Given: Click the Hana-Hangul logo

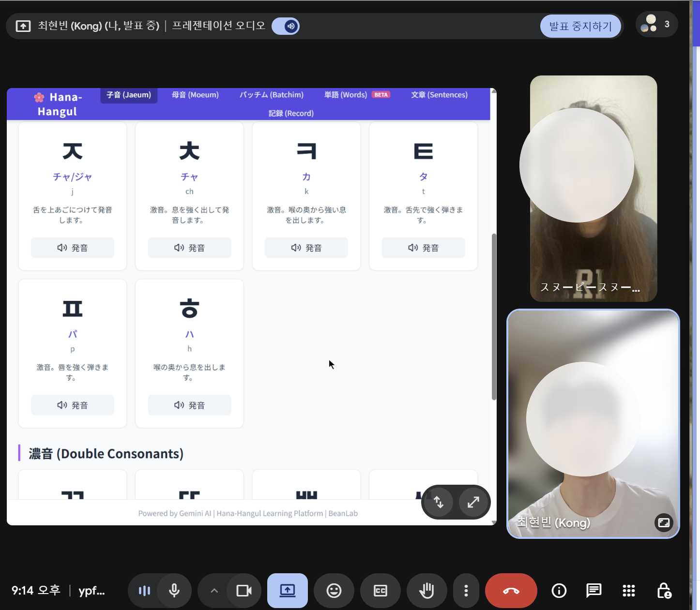Looking at the screenshot, I should coord(58,104).
